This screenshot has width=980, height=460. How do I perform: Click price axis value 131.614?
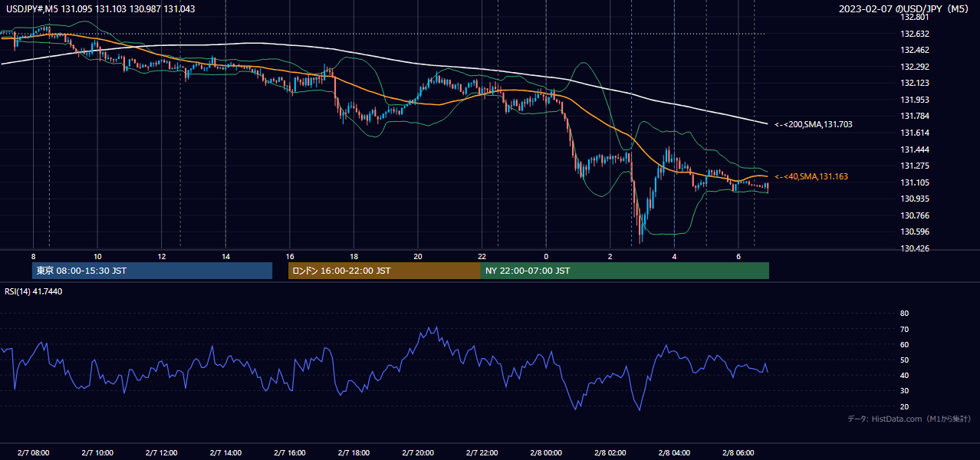(915, 133)
